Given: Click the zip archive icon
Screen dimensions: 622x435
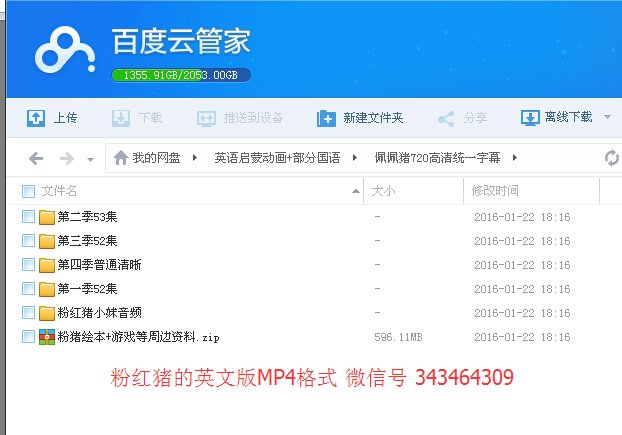Looking at the screenshot, I should (x=47, y=337).
